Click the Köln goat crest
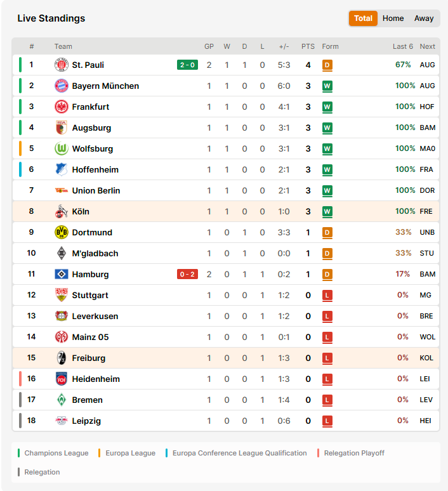Viewport: 448px width, 491px height. click(62, 211)
